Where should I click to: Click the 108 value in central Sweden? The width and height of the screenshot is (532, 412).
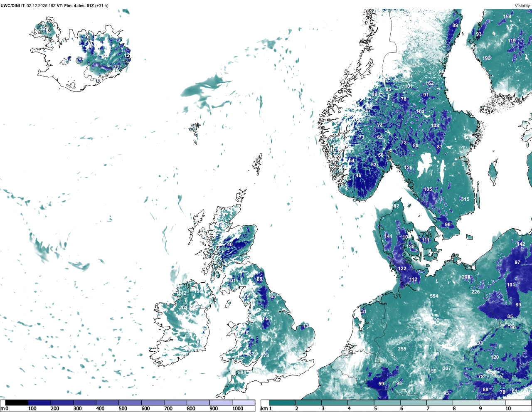pos(435,126)
